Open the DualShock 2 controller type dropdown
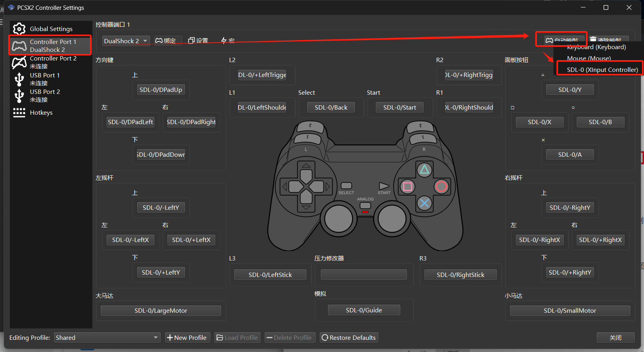 [126, 41]
